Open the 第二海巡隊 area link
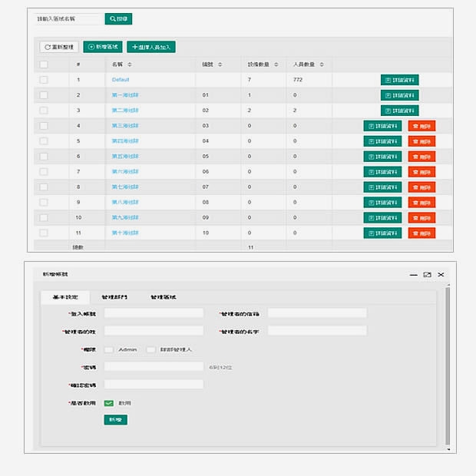The height and width of the screenshot is (476, 476). point(125,111)
